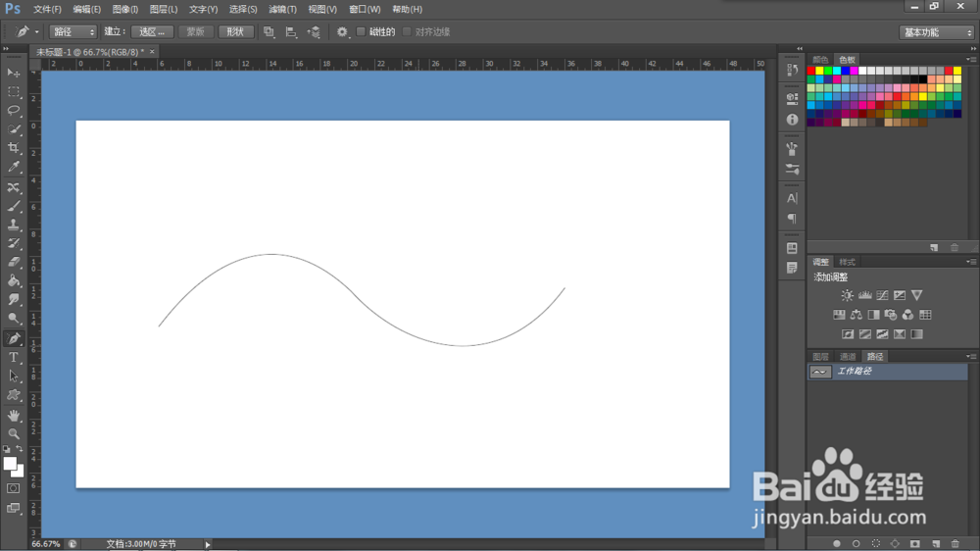Select the Clone Stamp tool
The height and width of the screenshot is (551, 980).
coord(13,225)
